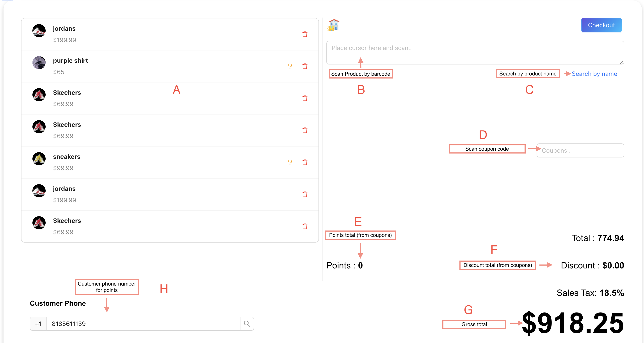Delete the first jordans item
Screen dimensions: 644x343
tap(305, 34)
